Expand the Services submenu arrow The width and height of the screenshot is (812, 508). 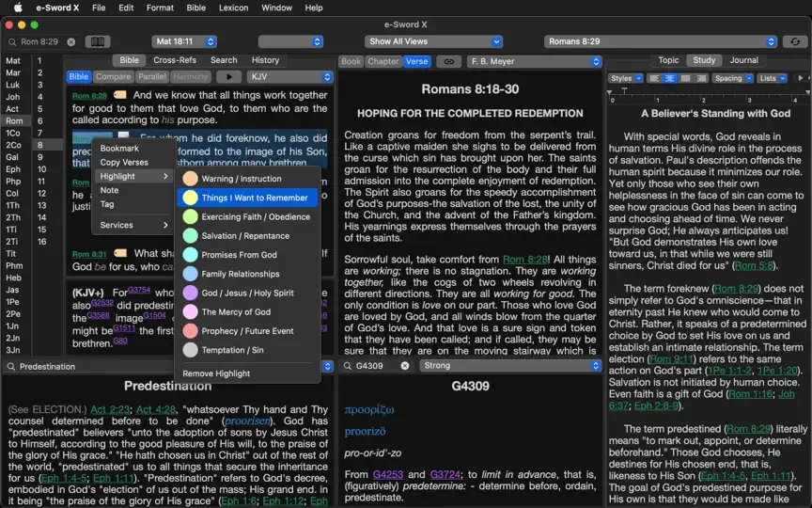point(165,225)
